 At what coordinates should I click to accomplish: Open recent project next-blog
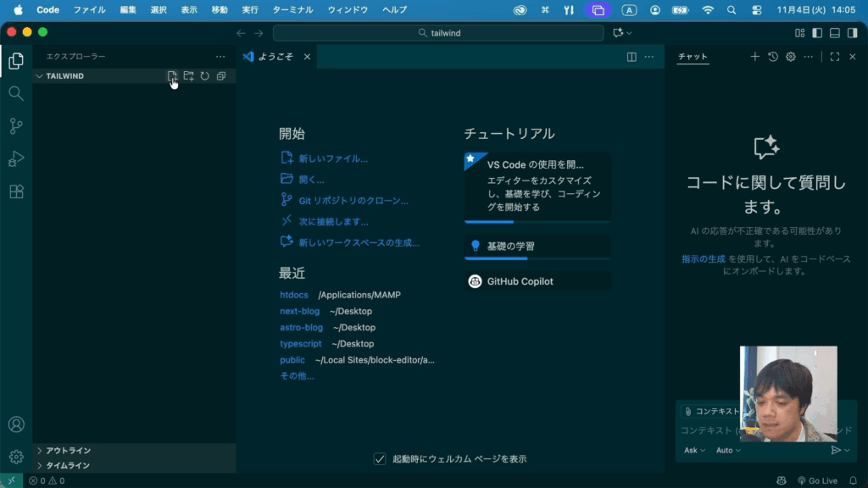[x=300, y=311]
